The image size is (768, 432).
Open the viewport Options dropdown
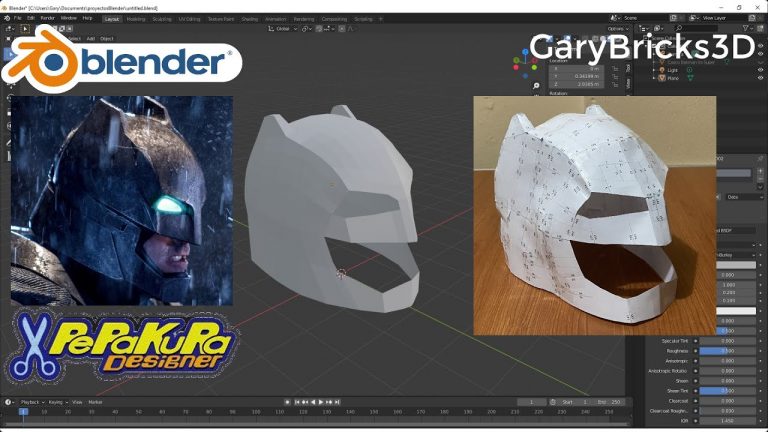pyautogui.click(x=618, y=29)
